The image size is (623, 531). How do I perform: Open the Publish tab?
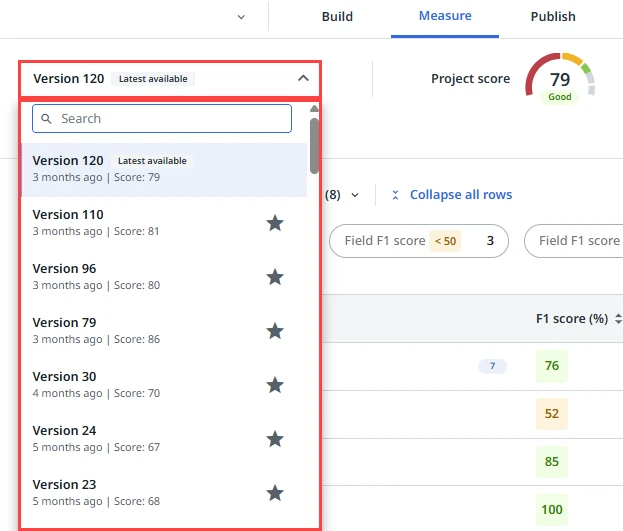(553, 17)
